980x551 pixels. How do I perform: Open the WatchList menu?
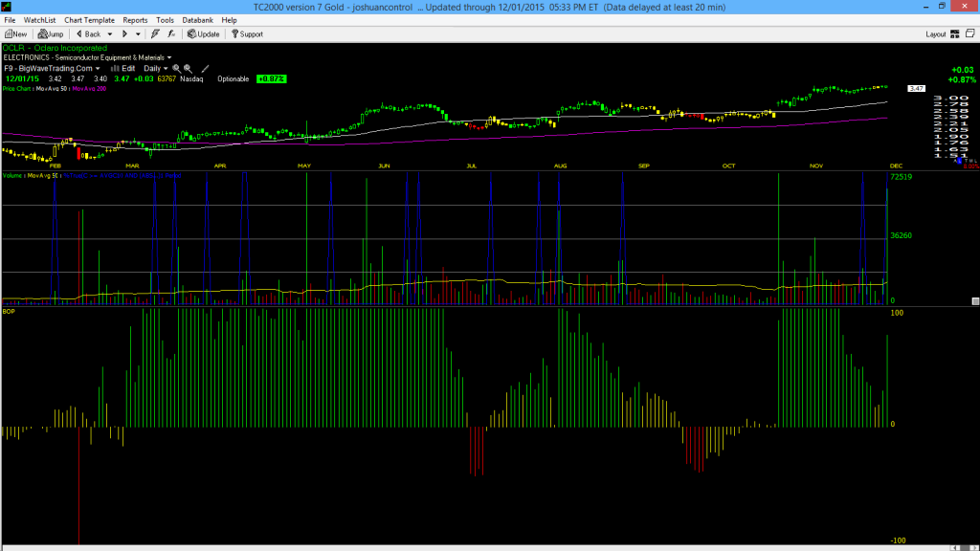coord(39,20)
